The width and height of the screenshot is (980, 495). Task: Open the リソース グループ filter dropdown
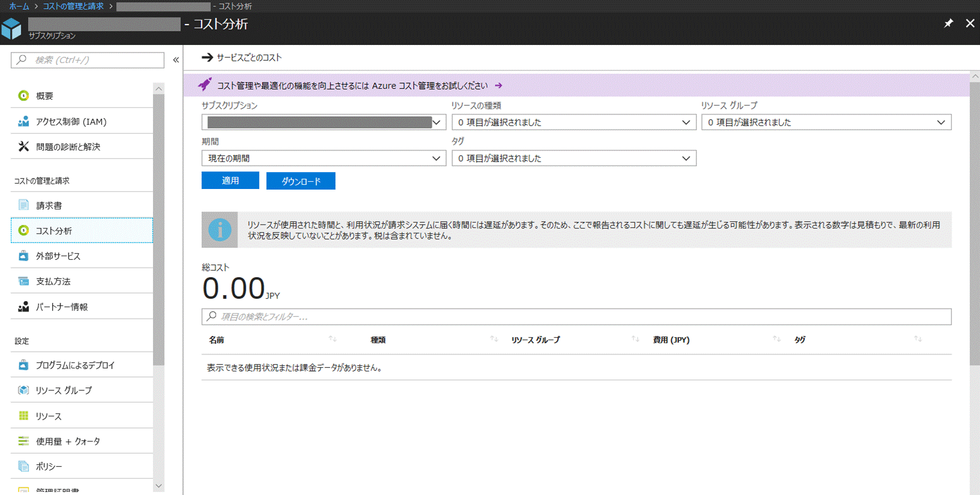[x=826, y=122]
